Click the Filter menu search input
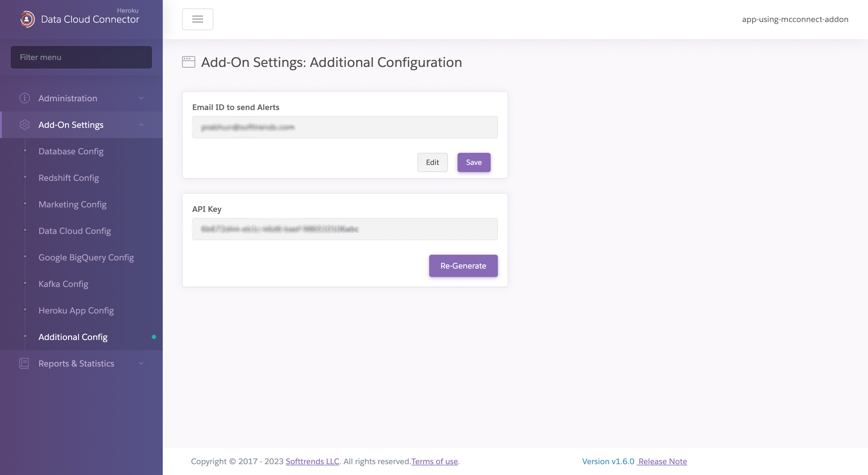Screen dimensions: 868x475 click(81, 57)
